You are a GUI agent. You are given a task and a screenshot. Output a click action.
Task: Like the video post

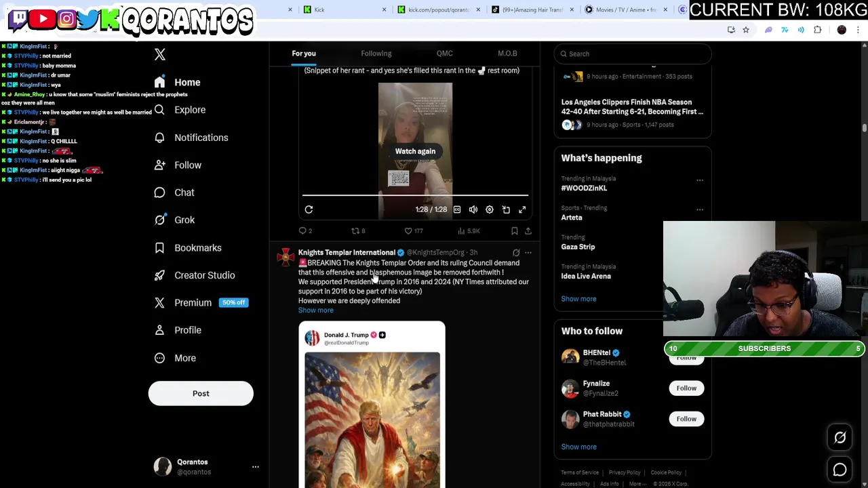point(413,231)
